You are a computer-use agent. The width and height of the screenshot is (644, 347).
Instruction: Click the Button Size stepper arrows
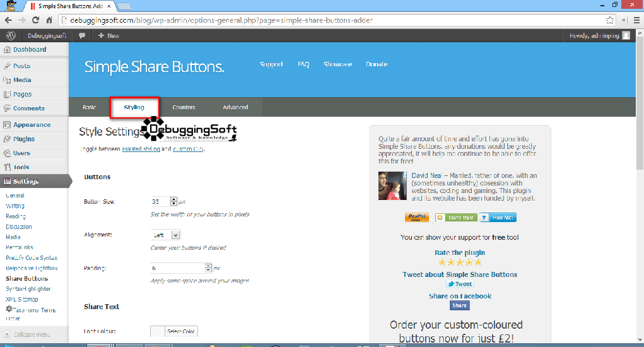[173, 201]
